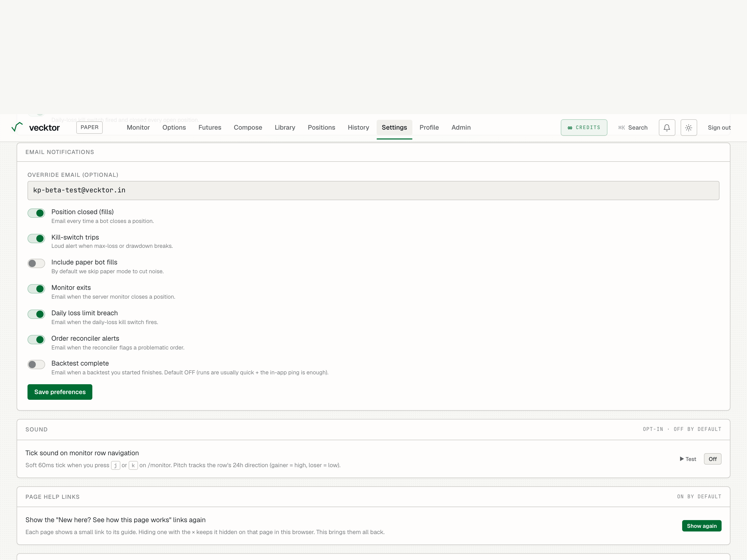
Task: Click the SOUND section heading
Action: click(x=37, y=429)
